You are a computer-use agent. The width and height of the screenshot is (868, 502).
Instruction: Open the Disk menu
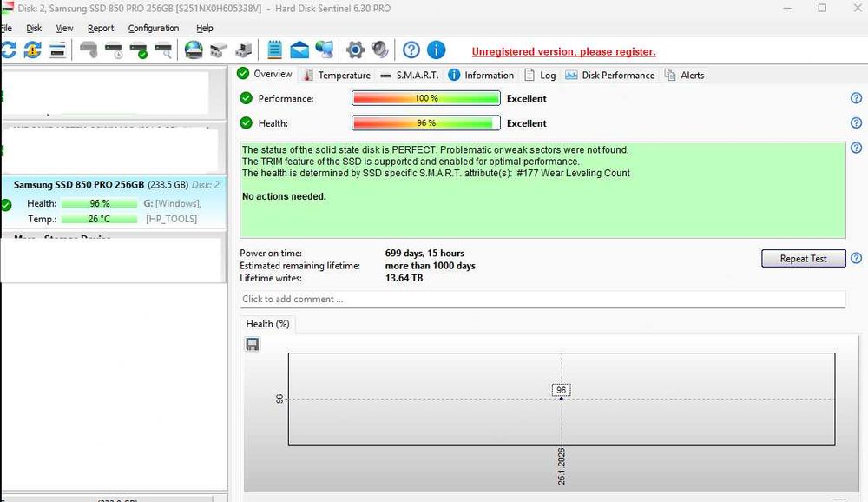pos(34,28)
